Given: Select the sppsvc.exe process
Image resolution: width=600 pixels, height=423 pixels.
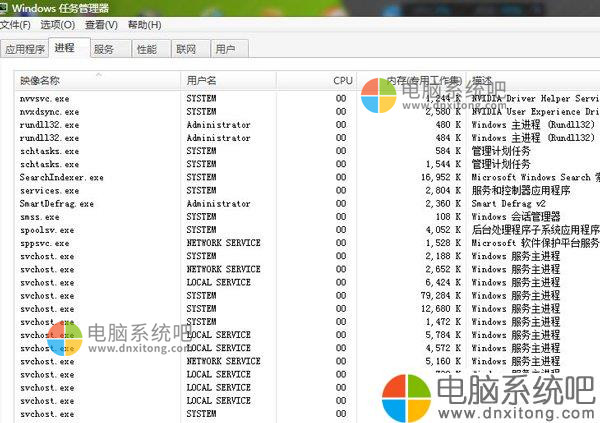Looking at the screenshot, I should pyautogui.click(x=44, y=243).
